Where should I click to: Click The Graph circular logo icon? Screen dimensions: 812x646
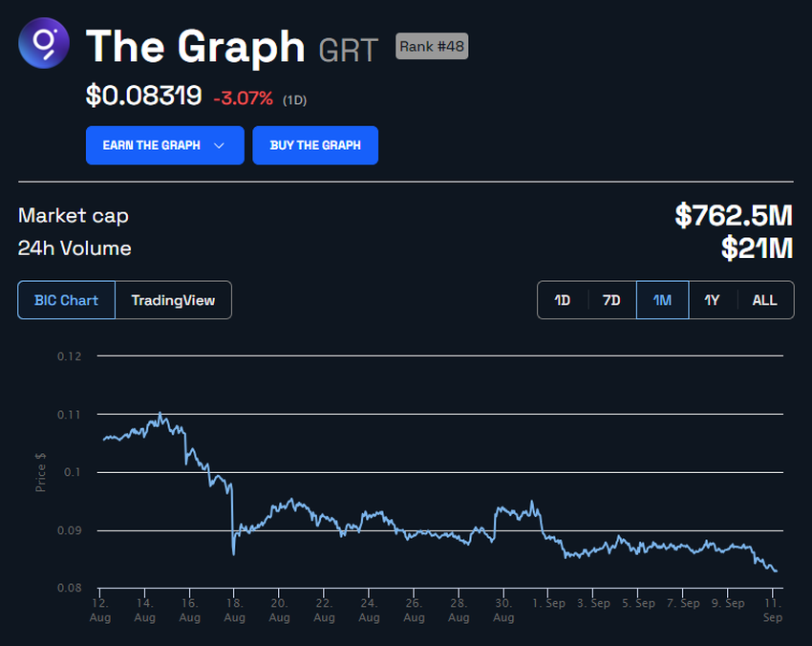pos(44,44)
